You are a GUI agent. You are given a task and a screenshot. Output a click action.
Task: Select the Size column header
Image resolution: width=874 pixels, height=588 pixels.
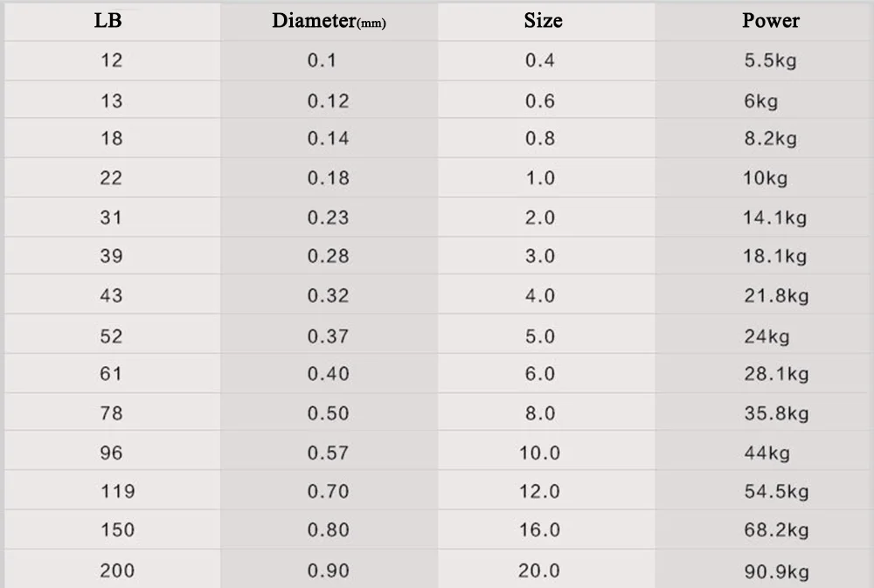(x=543, y=20)
